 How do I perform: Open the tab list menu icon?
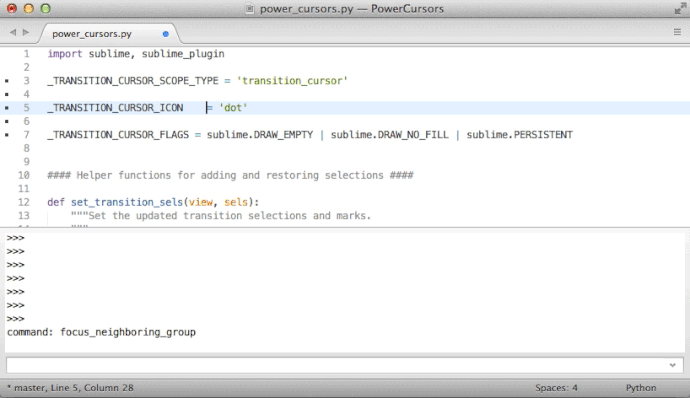tap(677, 32)
